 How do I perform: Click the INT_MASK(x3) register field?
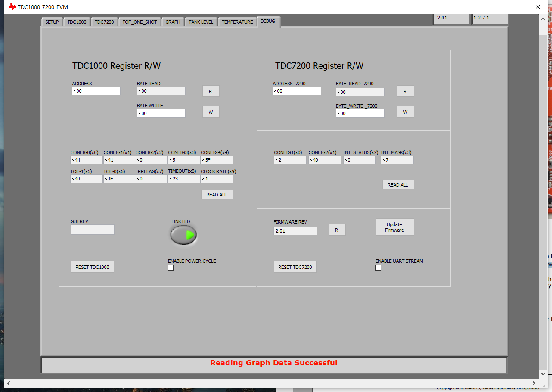pos(397,160)
